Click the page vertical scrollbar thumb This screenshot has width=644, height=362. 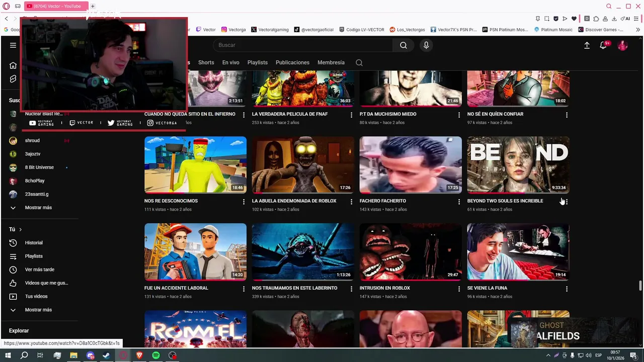(640, 286)
